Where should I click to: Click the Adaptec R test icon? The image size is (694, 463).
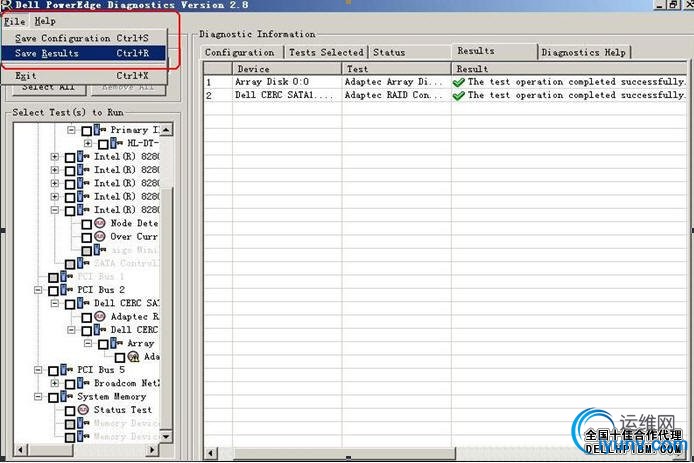coord(100,316)
